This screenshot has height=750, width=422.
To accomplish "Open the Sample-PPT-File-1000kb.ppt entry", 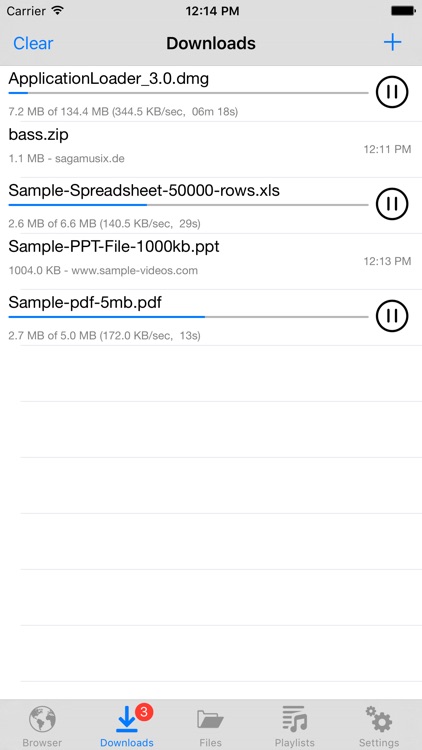I will 211,261.
